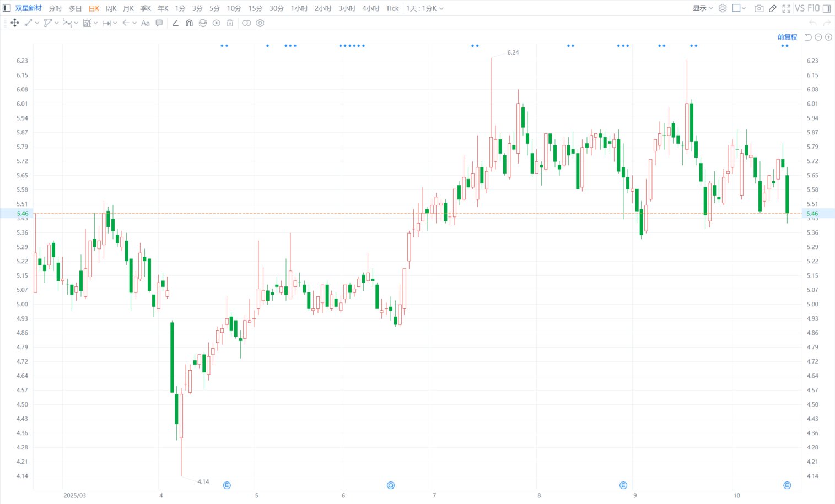Click the zoom in plus icon

point(828,37)
